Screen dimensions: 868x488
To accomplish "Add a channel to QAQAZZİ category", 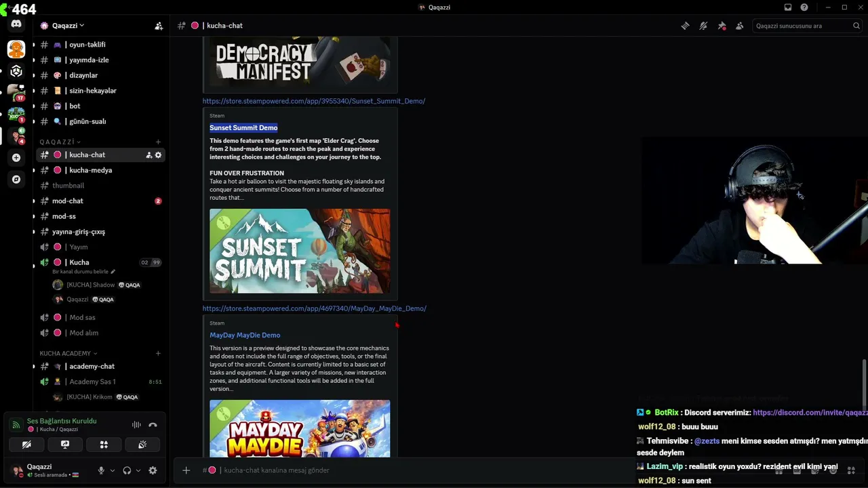I will tap(158, 142).
